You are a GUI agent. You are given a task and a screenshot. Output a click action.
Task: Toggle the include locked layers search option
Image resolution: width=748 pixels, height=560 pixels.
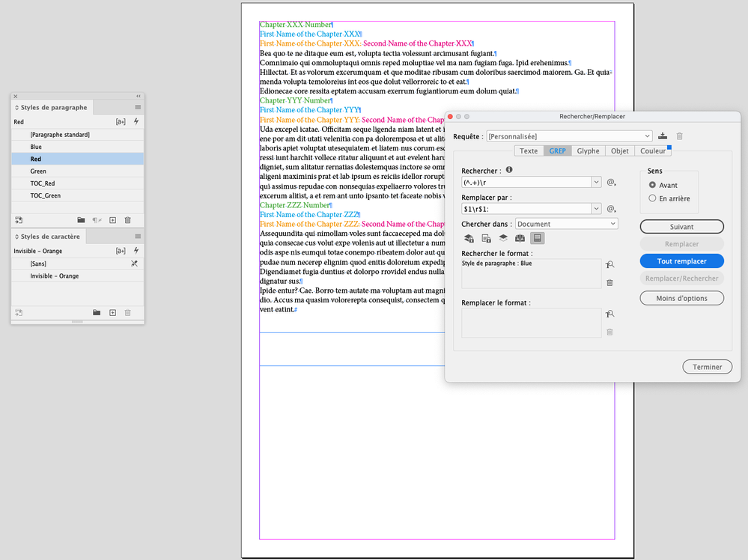pyautogui.click(x=469, y=238)
